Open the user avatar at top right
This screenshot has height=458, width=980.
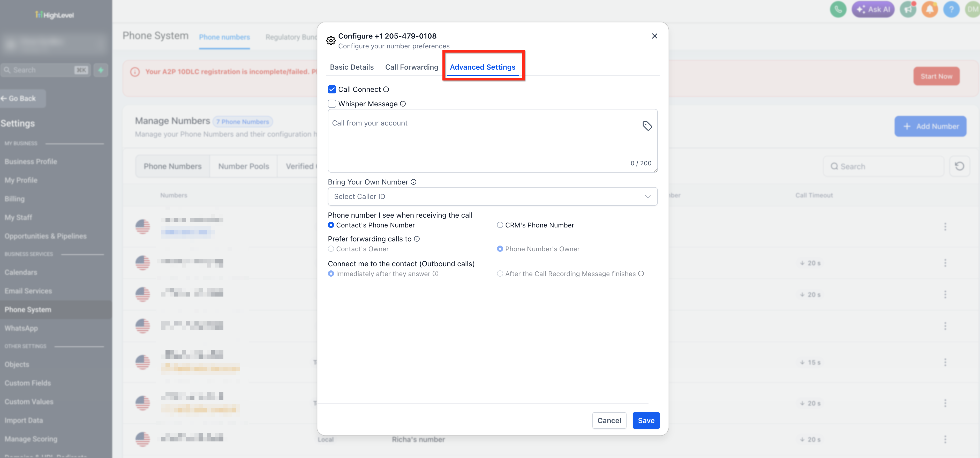tap(973, 10)
